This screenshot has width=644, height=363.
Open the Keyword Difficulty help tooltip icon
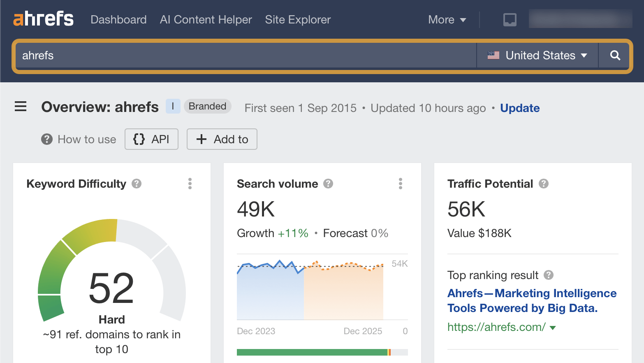coord(137,184)
